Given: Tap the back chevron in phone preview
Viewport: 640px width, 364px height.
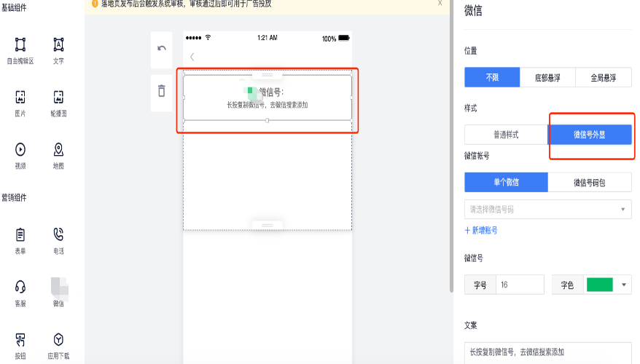Looking at the screenshot, I should click(192, 57).
